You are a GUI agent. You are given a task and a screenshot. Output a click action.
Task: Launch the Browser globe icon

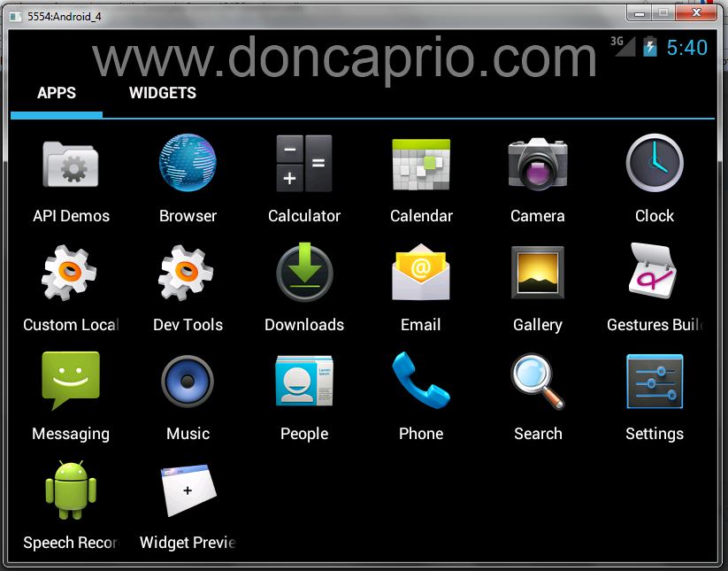pyautogui.click(x=188, y=163)
